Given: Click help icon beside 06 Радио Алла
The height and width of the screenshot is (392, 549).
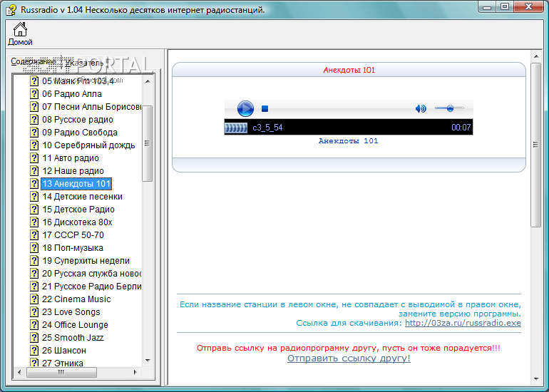Looking at the screenshot, I should (x=34, y=94).
